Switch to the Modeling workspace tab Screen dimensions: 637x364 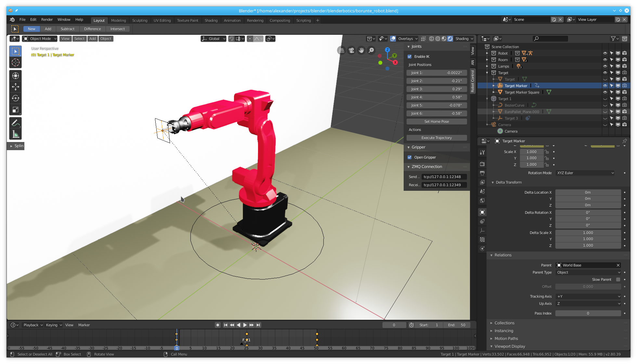click(118, 20)
